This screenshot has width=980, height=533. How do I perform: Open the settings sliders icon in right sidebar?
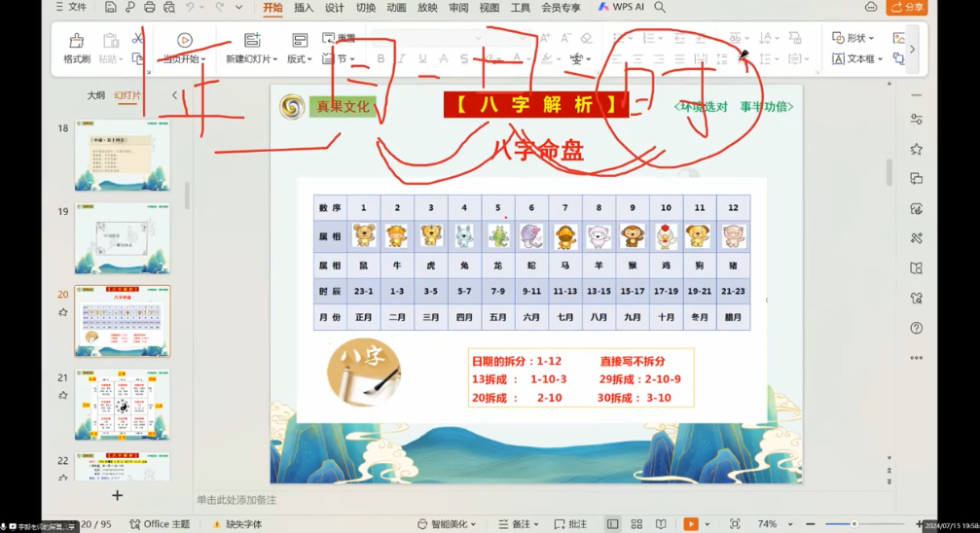pyautogui.click(x=916, y=120)
